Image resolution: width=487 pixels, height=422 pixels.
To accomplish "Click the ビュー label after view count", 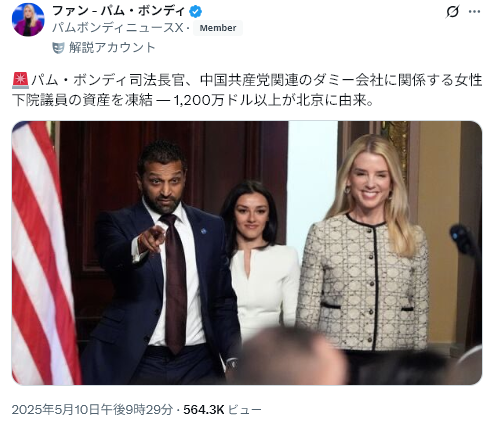I will click(245, 410).
